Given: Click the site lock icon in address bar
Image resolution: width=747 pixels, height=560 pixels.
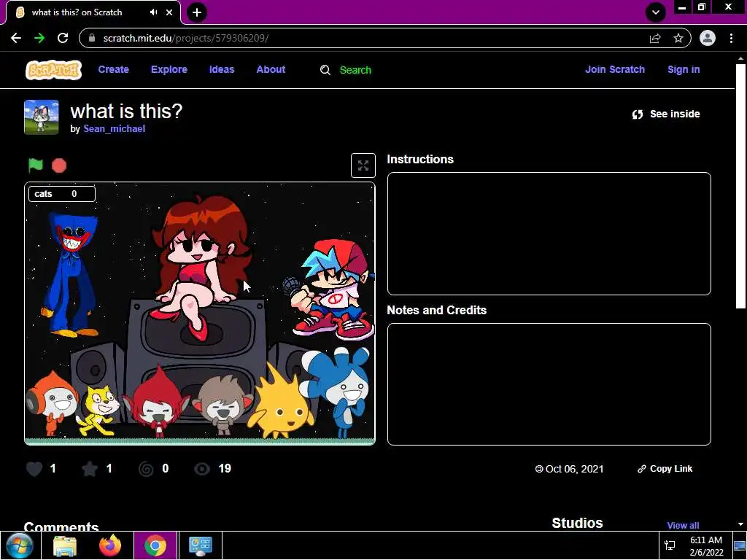Looking at the screenshot, I should tap(93, 38).
